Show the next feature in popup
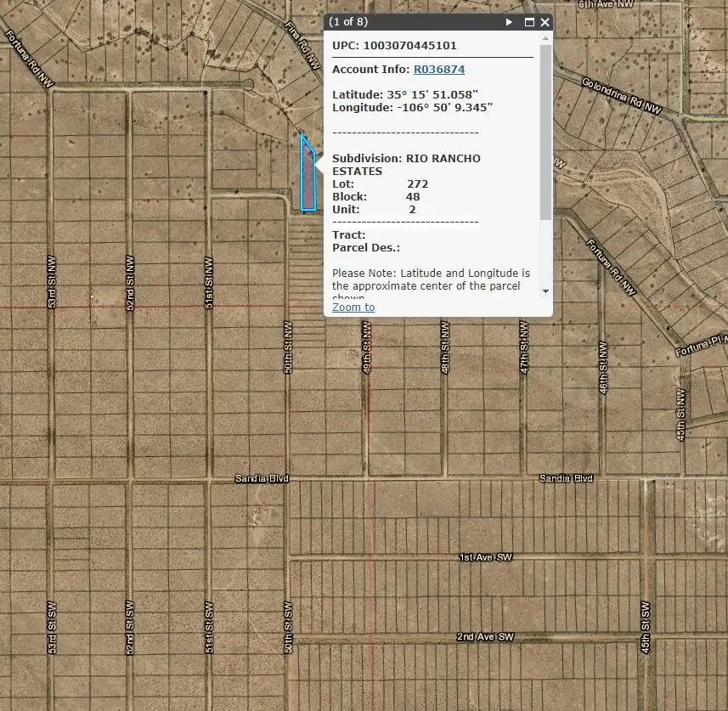The width and height of the screenshot is (728, 711). pyautogui.click(x=509, y=23)
